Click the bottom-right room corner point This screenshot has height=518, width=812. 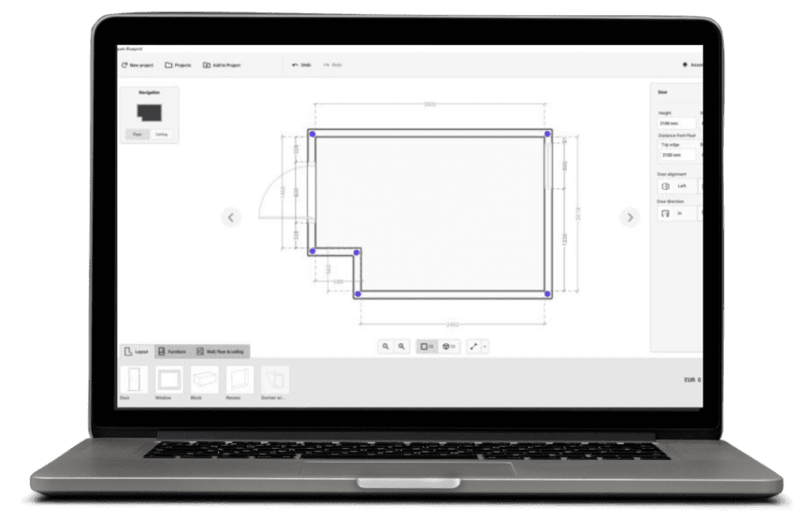tap(547, 294)
